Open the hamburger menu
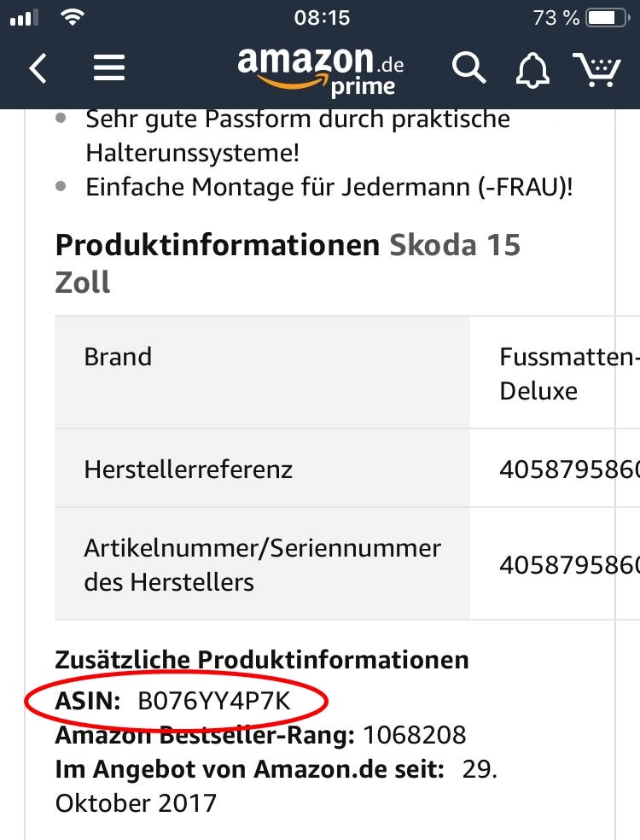 coord(109,68)
